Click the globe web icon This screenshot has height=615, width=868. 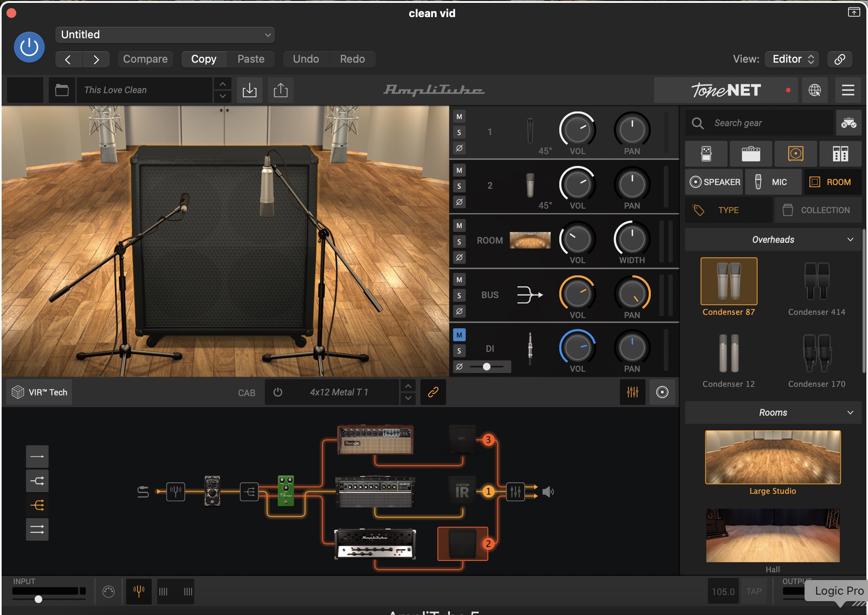pos(814,90)
